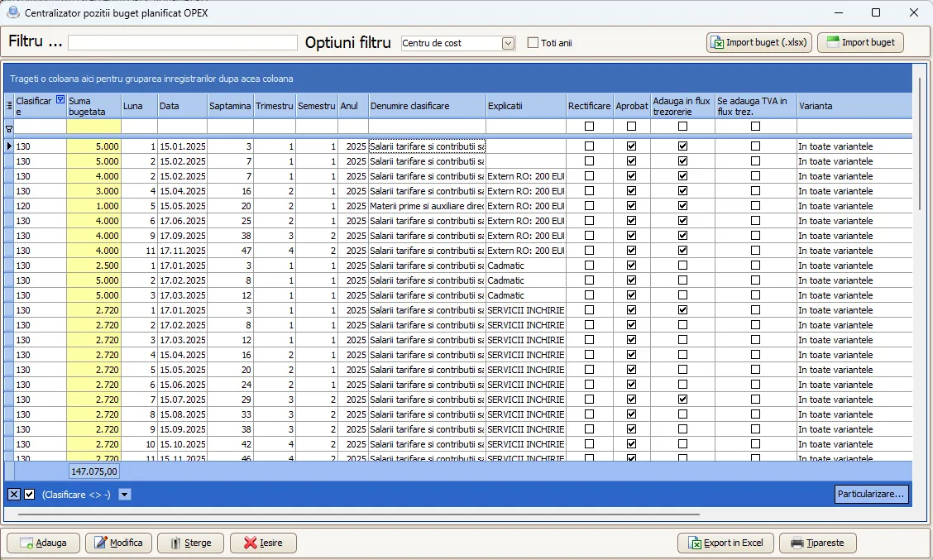Check flux trezorerie for the Cadmatic 17.01.2025 row
Image resolution: width=933 pixels, height=560 pixels.
pyautogui.click(x=682, y=265)
